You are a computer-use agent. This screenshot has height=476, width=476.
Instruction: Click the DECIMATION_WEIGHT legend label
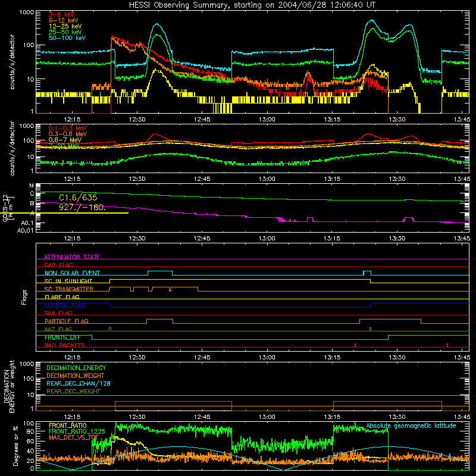[76, 375]
